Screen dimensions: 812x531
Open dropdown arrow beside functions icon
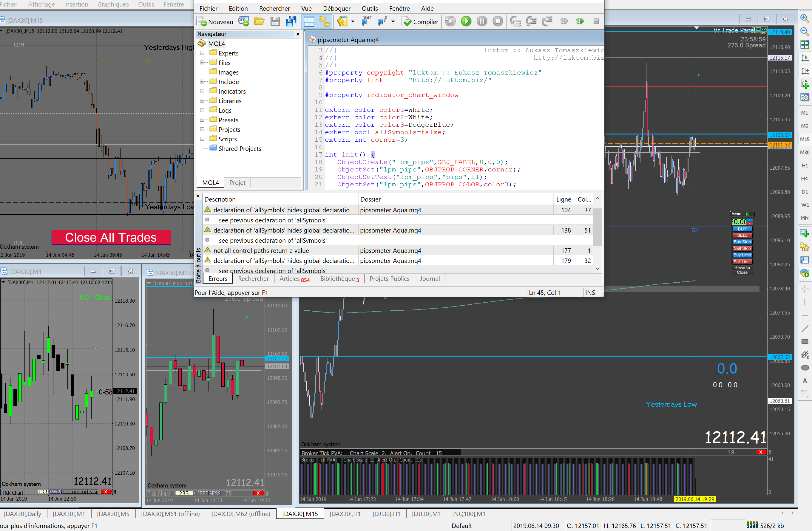pyautogui.click(x=393, y=21)
